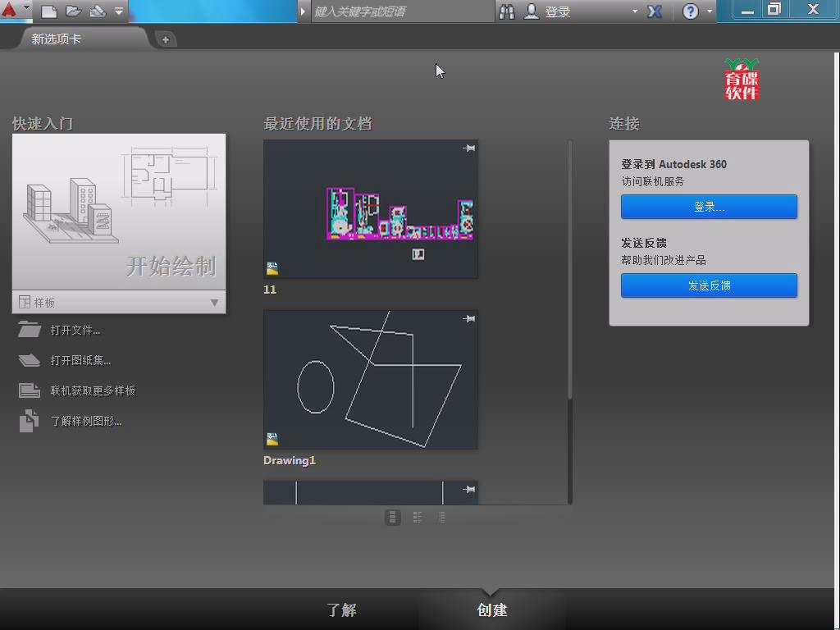Click the file type icon on Drawing1 thumbnail

272,440
